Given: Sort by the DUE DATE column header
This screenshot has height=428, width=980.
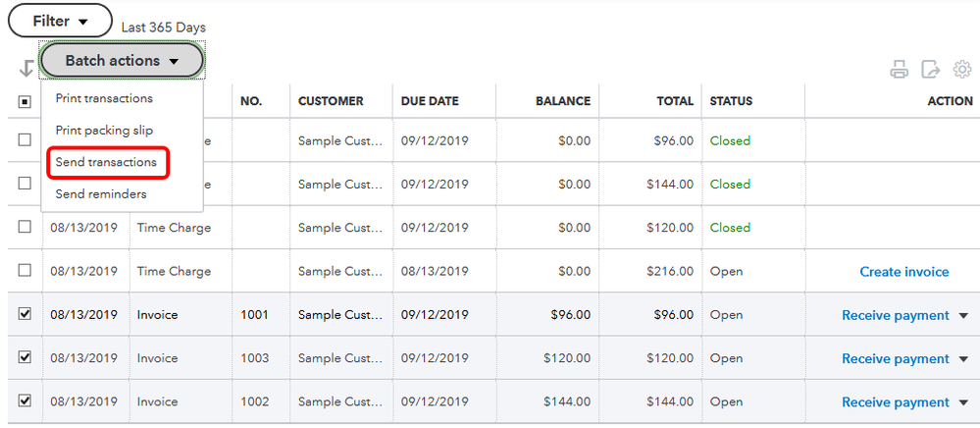Looking at the screenshot, I should (430, 101).
